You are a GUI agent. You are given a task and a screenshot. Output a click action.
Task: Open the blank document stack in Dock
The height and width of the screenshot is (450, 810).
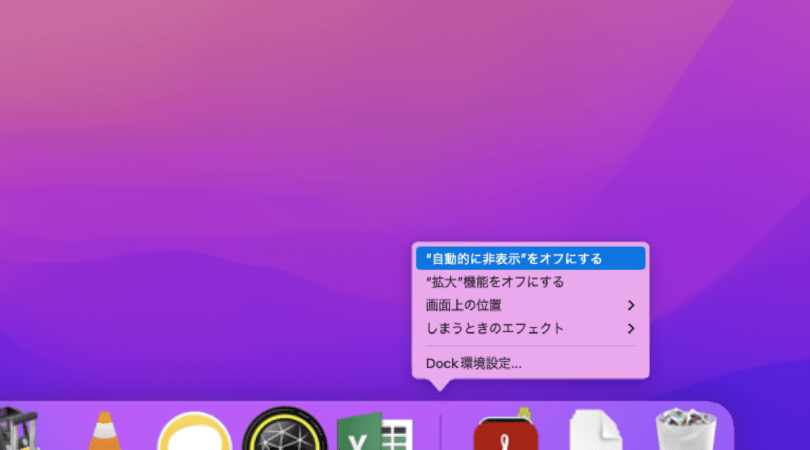[596, 430]
